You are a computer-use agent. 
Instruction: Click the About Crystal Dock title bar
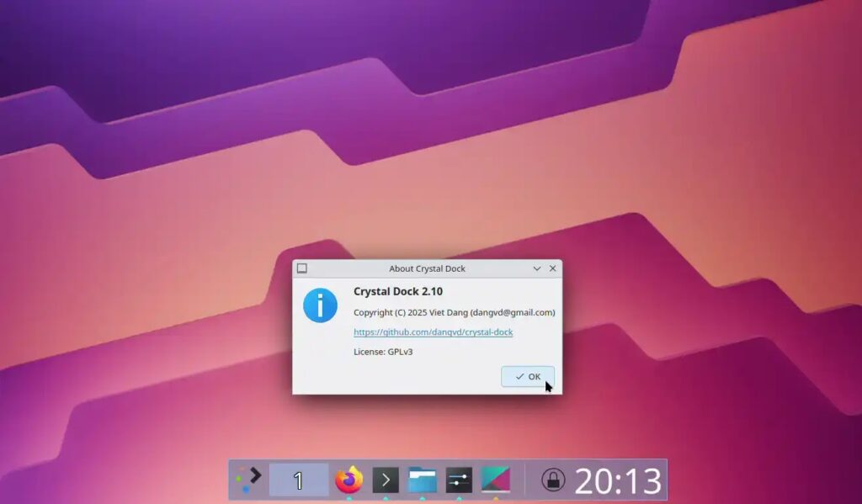pyautogui.click(x=427, y=268)
